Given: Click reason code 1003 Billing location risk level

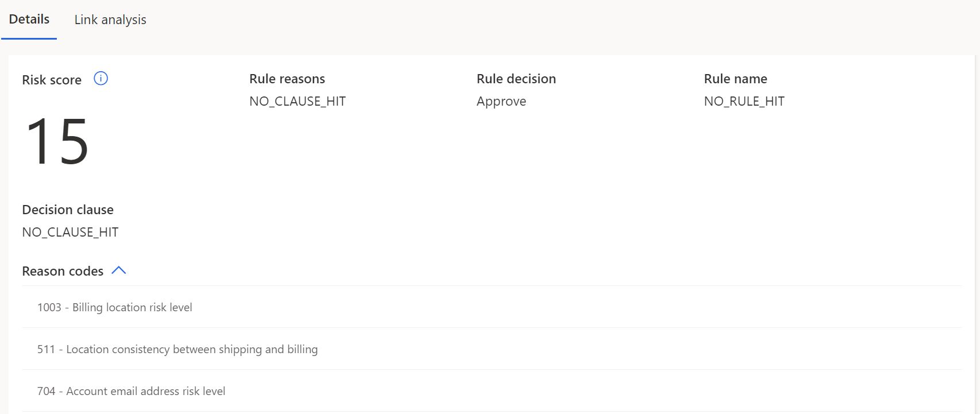Looking at the screenshot, I should pyautogui.click(x=491, y=307).
